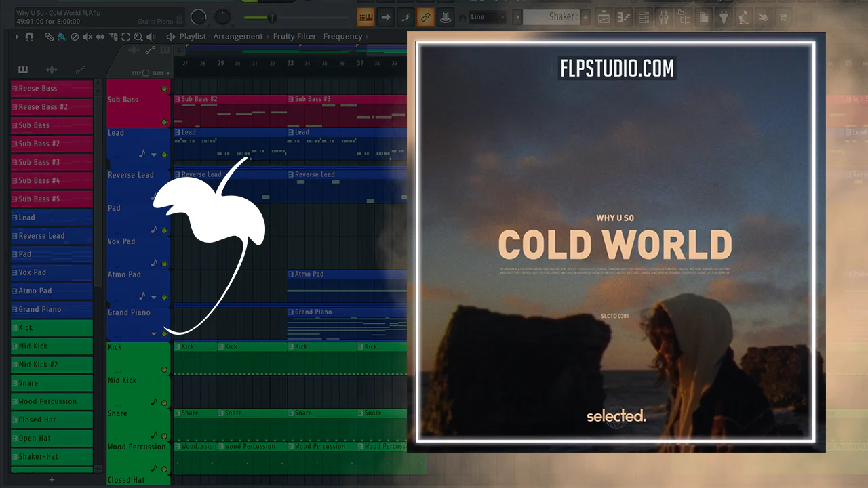The height and width of the screenshot is (488, 868).
Task: Open the Sub Bass #2 clip menu
Action: (178, 99)
